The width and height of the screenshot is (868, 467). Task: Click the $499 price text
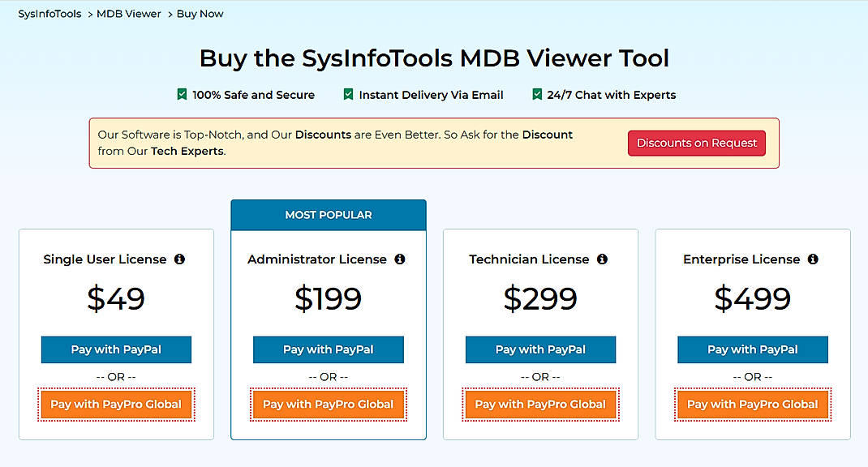click(x=753, y=299)
